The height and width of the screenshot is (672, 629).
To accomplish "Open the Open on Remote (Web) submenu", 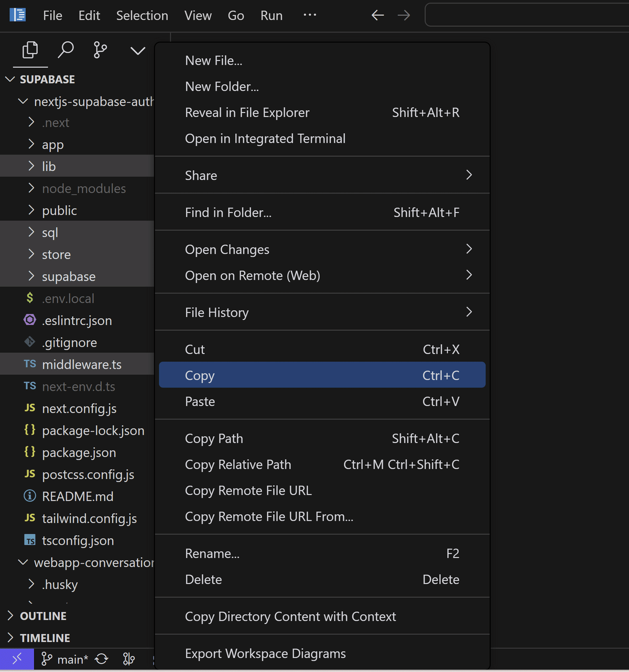I will click(322, 276).
